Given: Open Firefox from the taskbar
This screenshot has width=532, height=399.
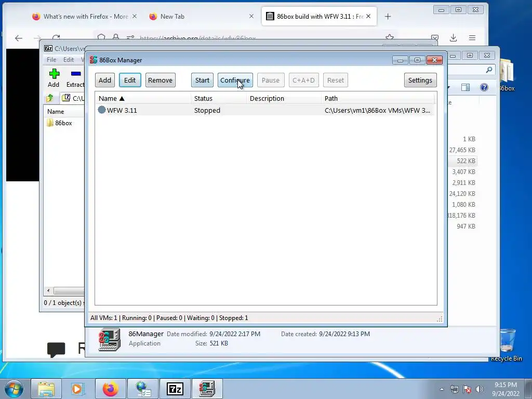Looking at the screenshot, I should 111,389.
